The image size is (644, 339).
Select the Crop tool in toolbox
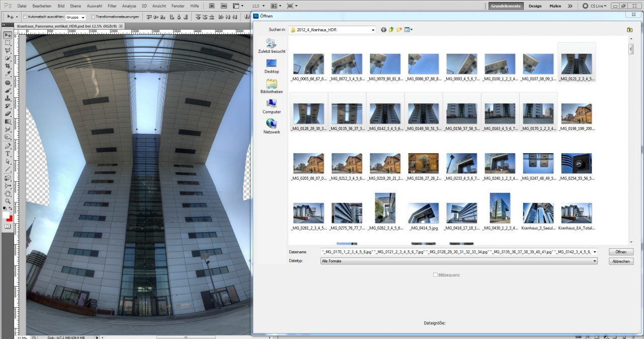[8, 66]
